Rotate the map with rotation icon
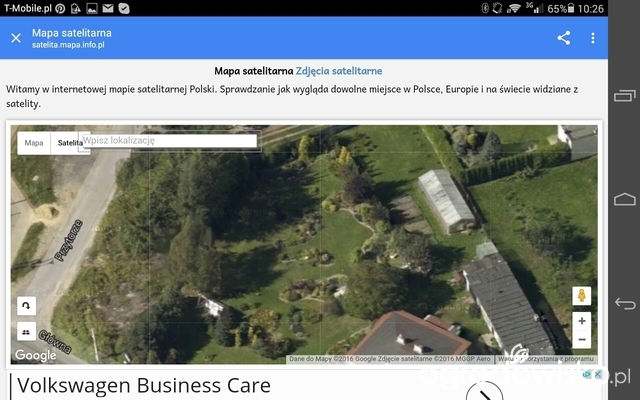Viewport: 640px width, 400px height. [x=26, y=306]
